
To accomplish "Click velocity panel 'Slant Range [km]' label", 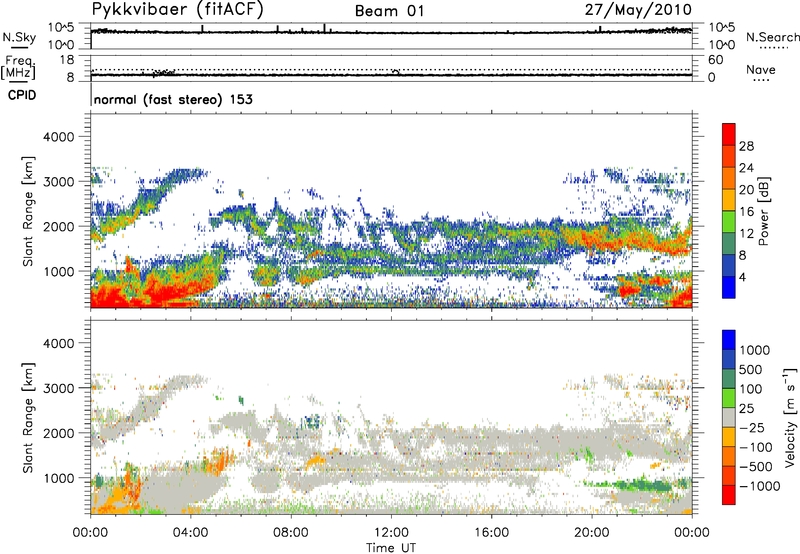I will pyautogui.click(x=28, y=417).
